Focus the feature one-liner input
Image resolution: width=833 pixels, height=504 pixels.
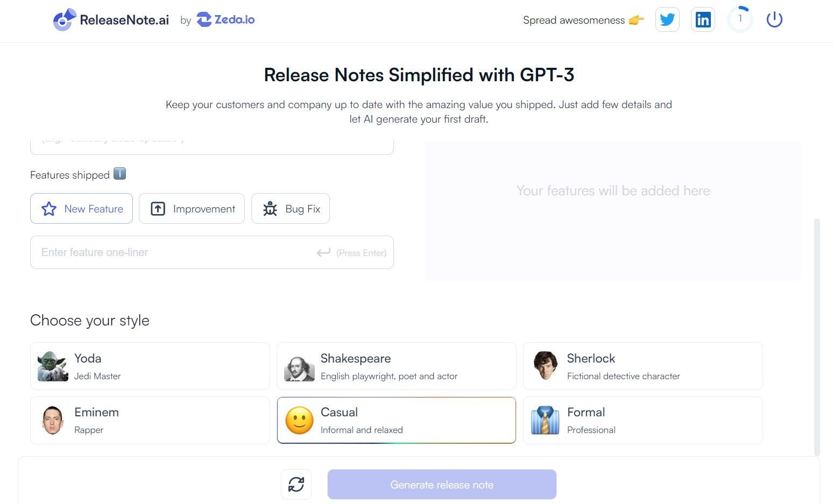212,252
